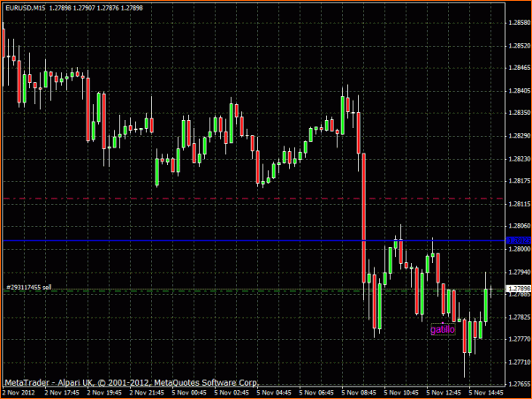Viewport: 532px width, 399px height.
Task: Click the "5 Nov 00:45" time label
Action: tap(189, 393)
